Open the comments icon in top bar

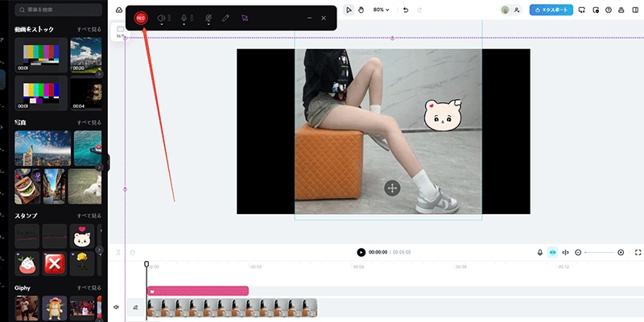[x=596, y=10]
